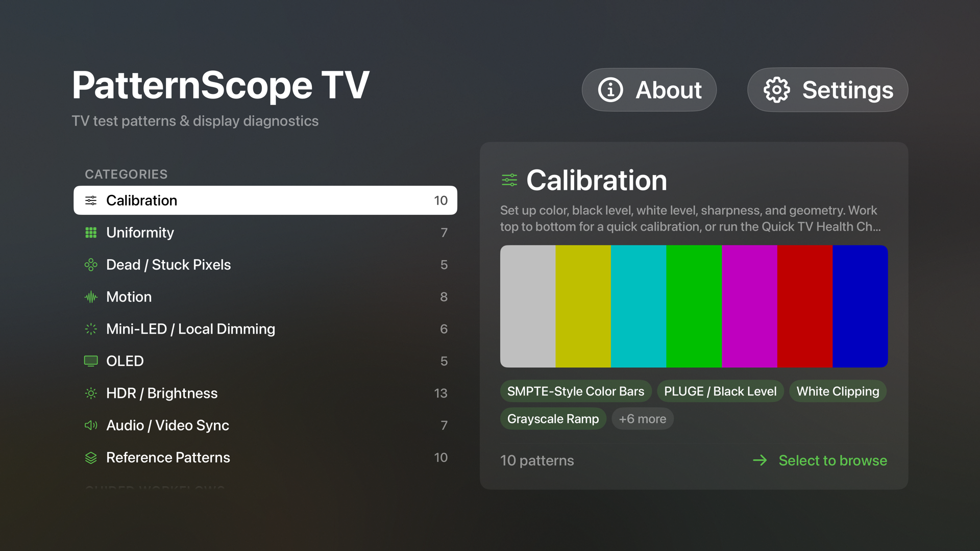Click the count 6 in the Mini-LED row
980x551 pixels.
click(444, 329)
